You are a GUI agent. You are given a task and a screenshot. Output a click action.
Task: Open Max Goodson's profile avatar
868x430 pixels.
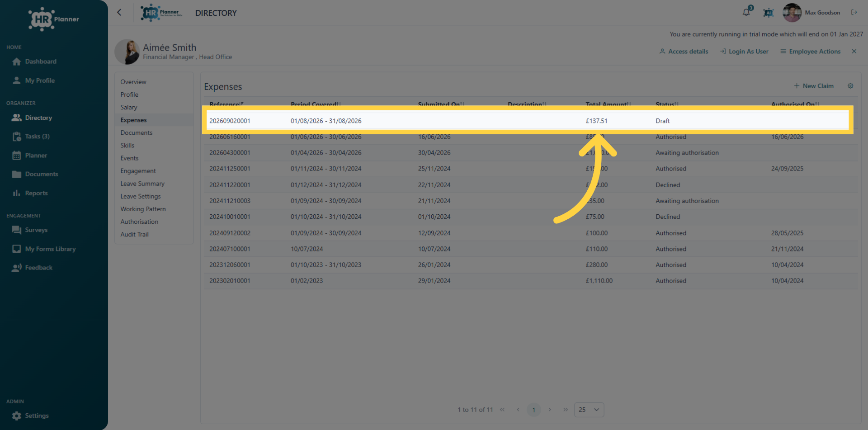792,13
